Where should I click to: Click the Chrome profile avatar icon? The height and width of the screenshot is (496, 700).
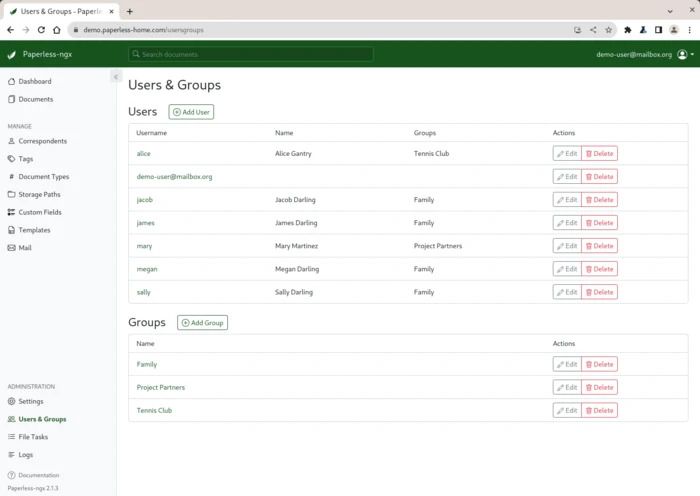tap(674, 30)
